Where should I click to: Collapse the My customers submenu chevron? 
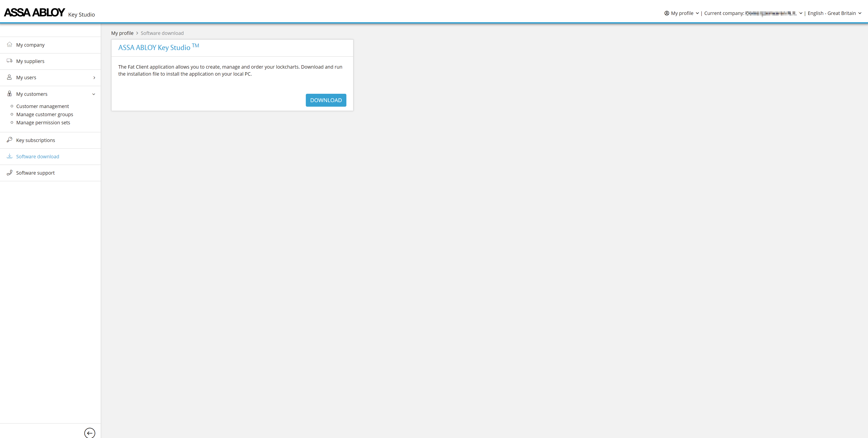[94, 94]
